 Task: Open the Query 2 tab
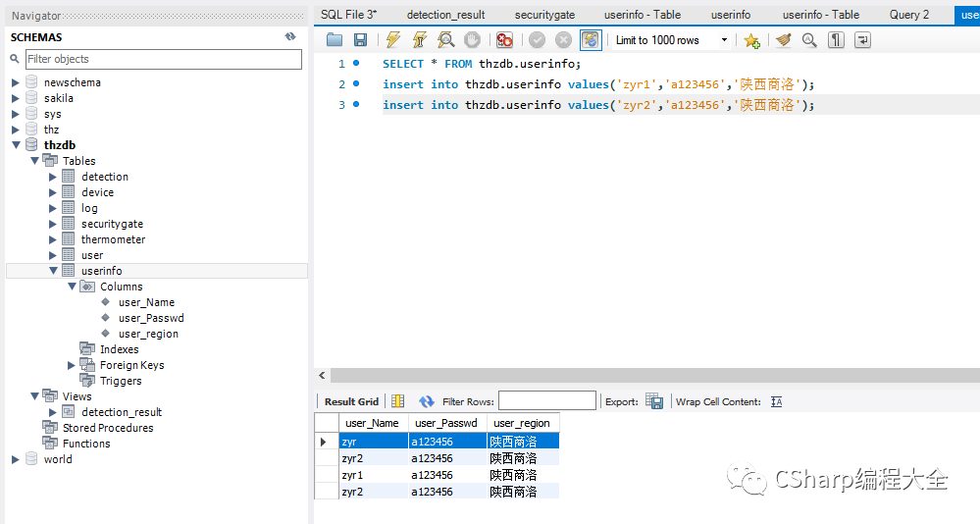[x=909, y=15]
